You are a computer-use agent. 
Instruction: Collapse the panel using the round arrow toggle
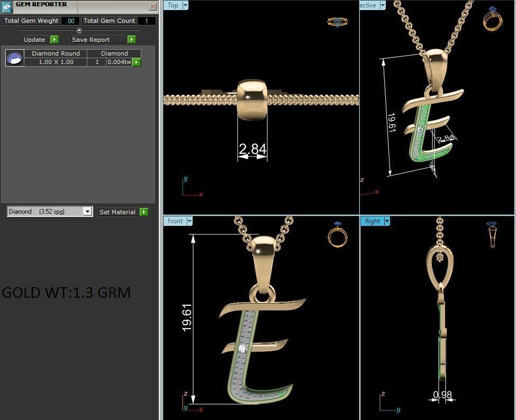point(79,30)
